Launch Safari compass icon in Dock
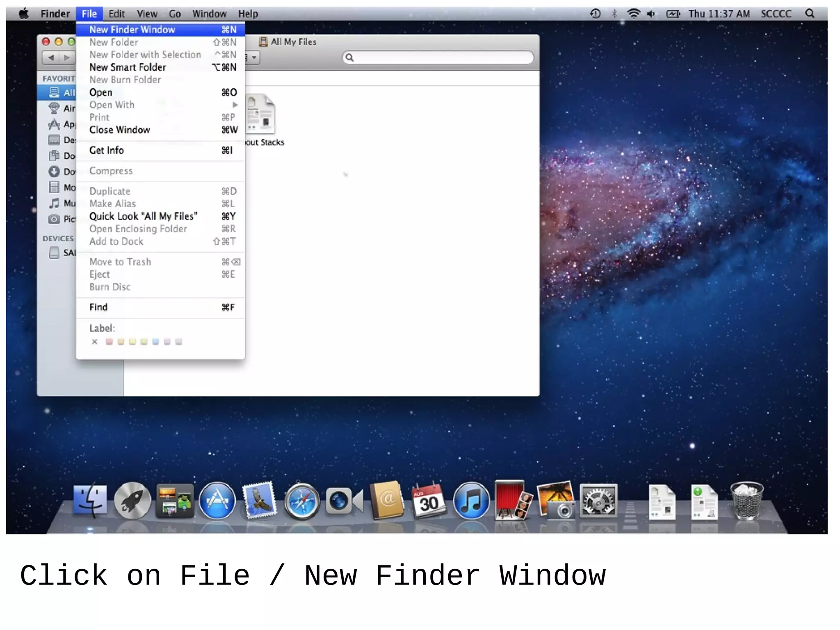 point(302,500)
